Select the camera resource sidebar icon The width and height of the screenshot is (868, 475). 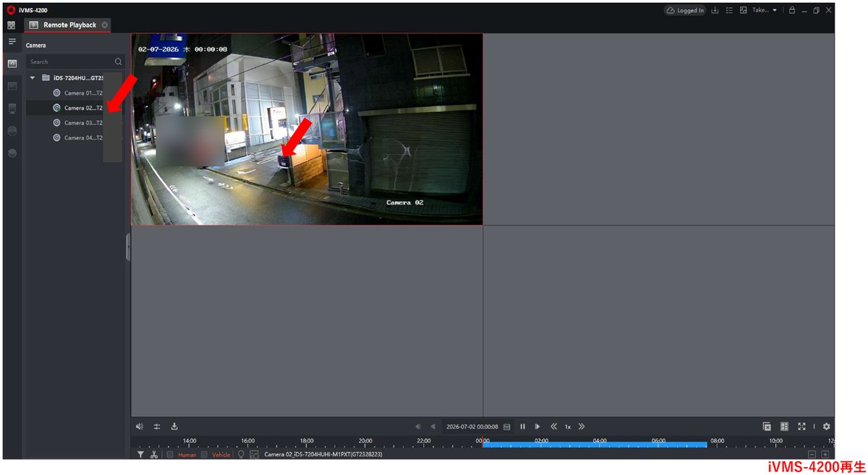(x=12, y=64)
